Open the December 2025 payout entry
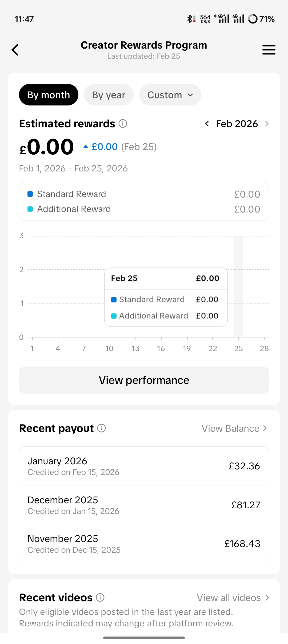 click(144, 505)
